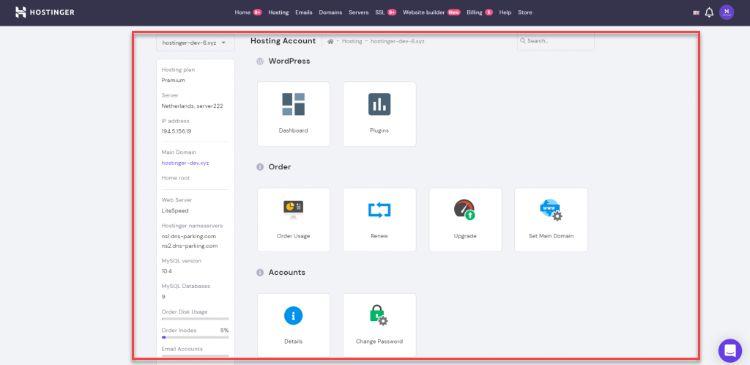Open the Emails menu item
Viewport: 750px width, 365px height.
[304, 12]
